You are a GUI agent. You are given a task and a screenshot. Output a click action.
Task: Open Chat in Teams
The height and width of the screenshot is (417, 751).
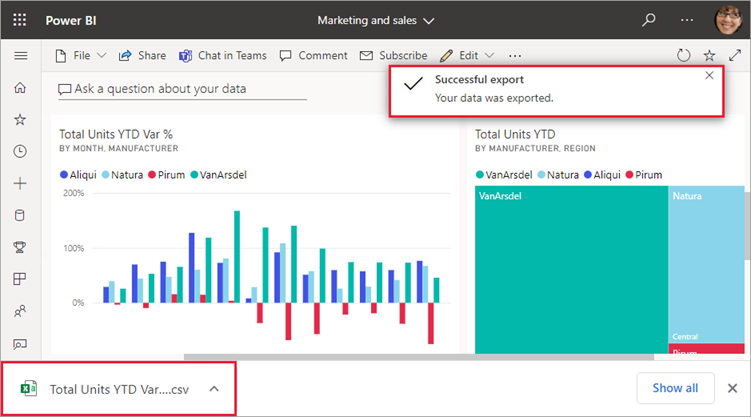[x=223, y=56]
